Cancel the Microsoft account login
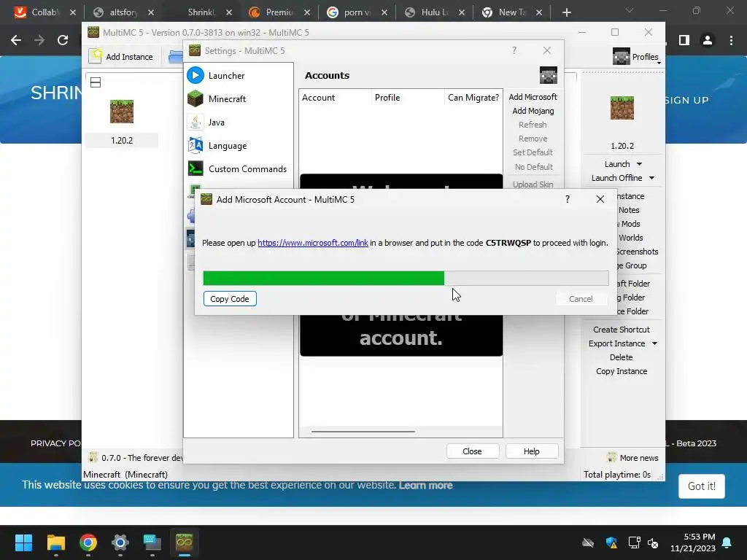 point(581,298)
